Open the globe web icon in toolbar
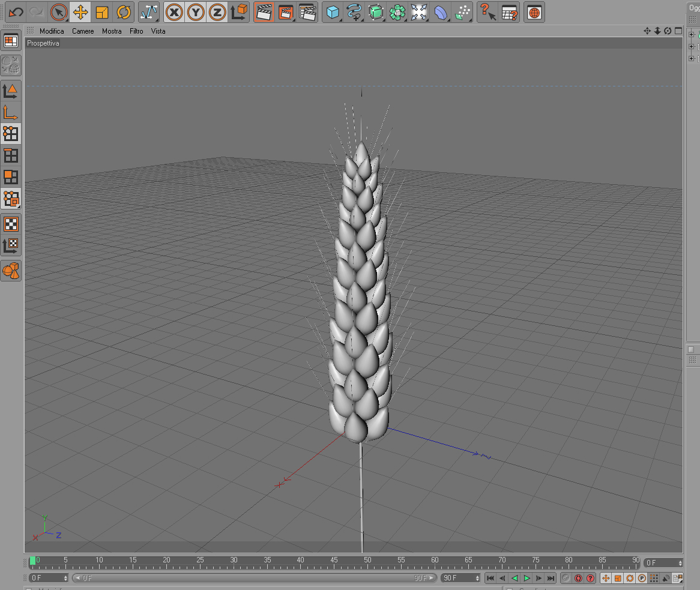Screen dimensions: 700x590 [534, 12]
